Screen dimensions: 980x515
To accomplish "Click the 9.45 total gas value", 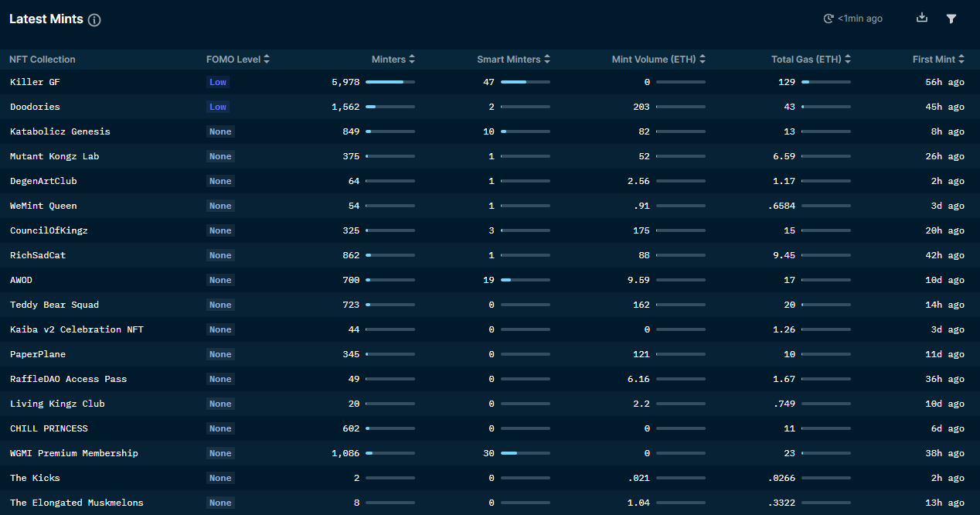I will pyautogui.click(x=784, y=255).
